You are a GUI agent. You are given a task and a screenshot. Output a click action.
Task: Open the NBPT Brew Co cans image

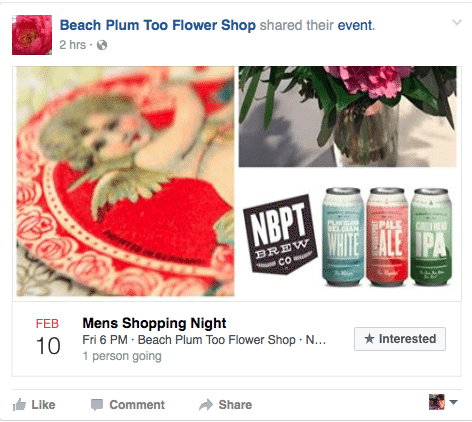tap(348, 236)
